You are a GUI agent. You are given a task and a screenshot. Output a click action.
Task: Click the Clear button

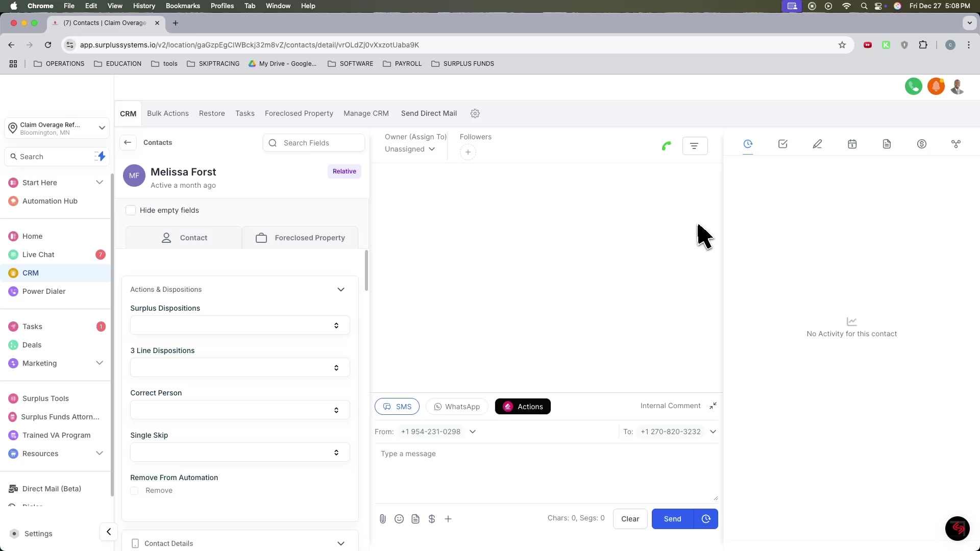click(x=630, y=519)
